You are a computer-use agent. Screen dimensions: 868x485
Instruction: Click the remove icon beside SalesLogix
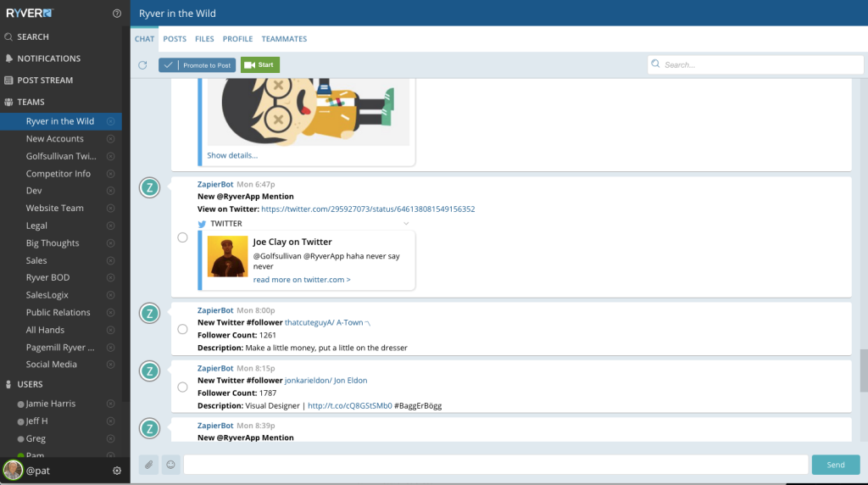(111, 295)
